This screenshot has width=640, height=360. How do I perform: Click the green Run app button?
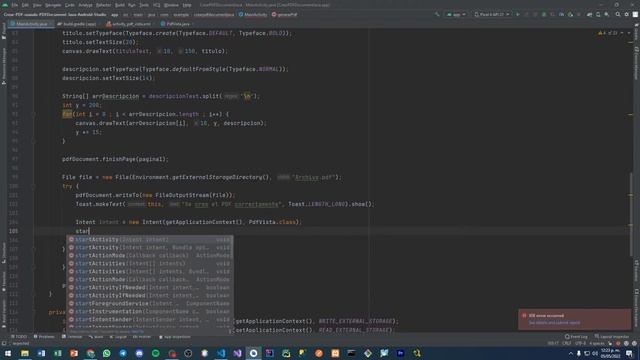click(x=518, y=14)
